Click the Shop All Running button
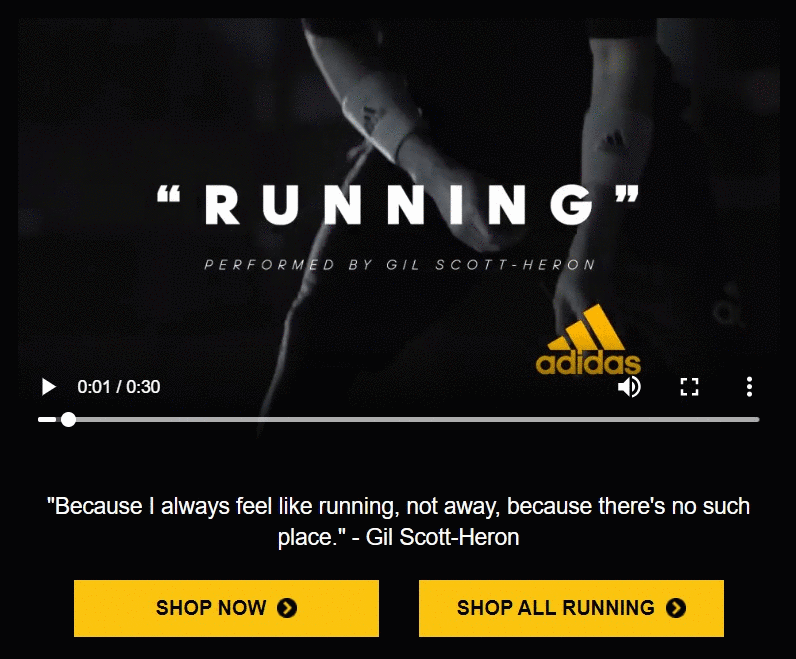 (x=571, y=608)
